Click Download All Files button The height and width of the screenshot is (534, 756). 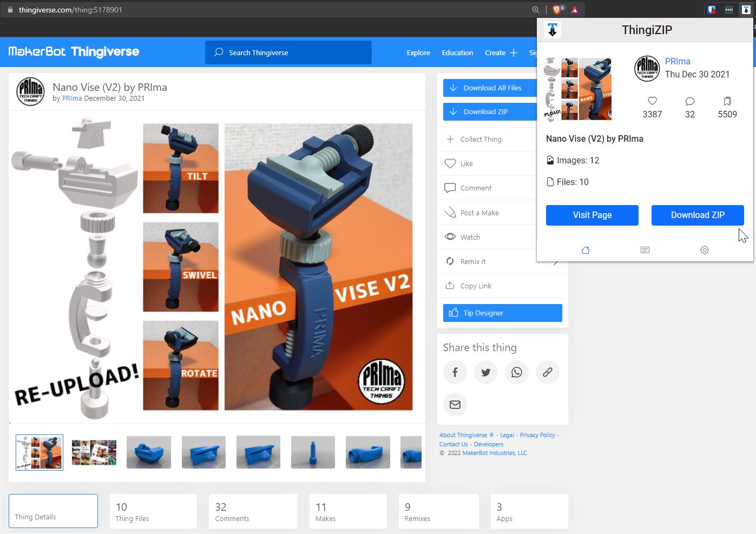click(490, 88)
